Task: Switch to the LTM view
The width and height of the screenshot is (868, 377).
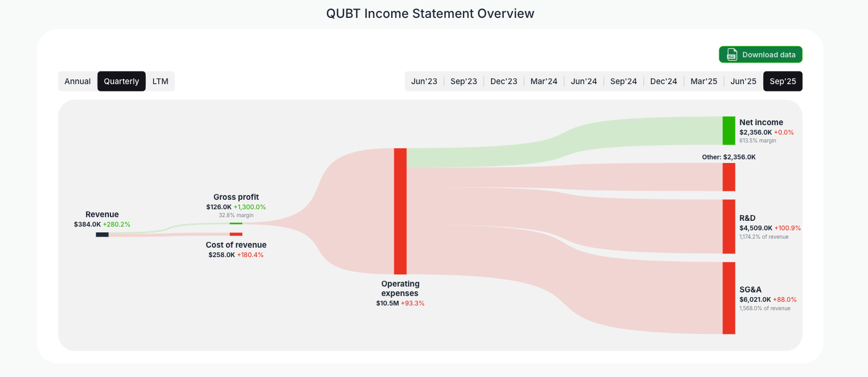Action: point(160,81)
